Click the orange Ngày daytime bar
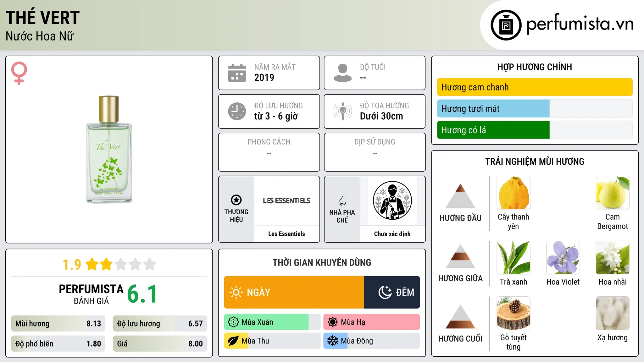Screen dimensions: 644x362 point(294,292)
